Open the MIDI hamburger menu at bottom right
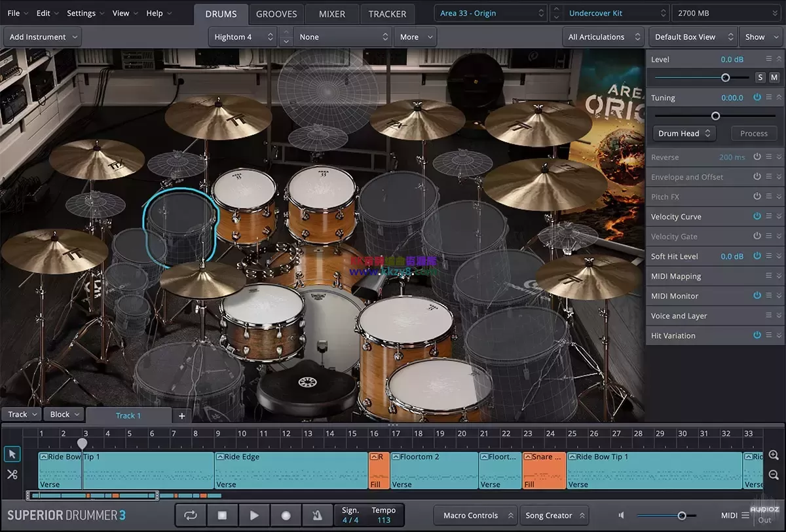 pos(745,516)
